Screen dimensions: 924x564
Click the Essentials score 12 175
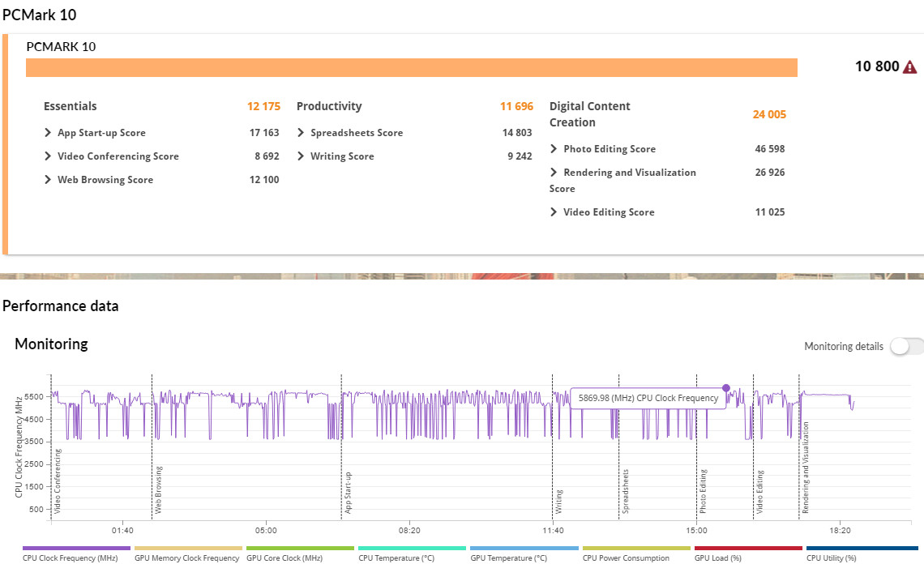pos(263,107)
